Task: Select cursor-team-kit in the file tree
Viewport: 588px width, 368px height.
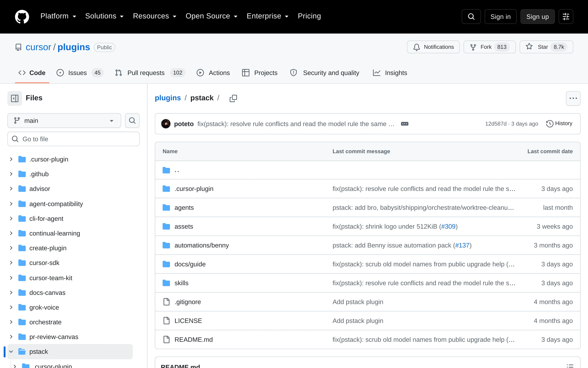Action: (x=51, y=278)
